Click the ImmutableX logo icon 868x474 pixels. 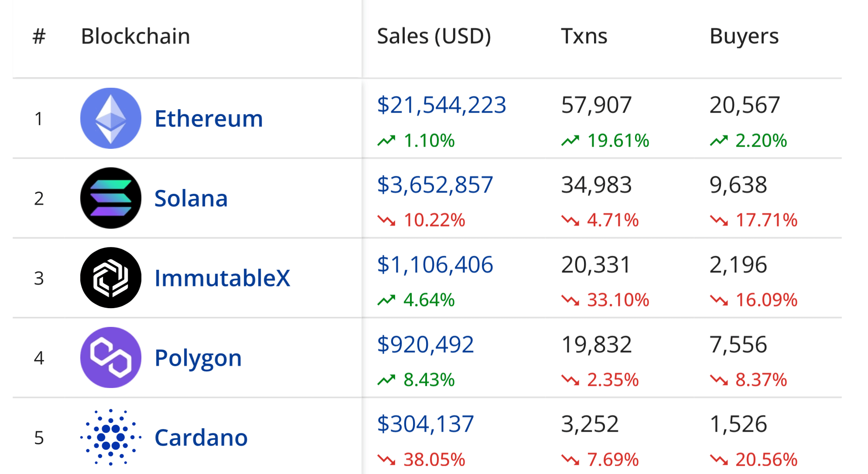[x=111, y=278]
